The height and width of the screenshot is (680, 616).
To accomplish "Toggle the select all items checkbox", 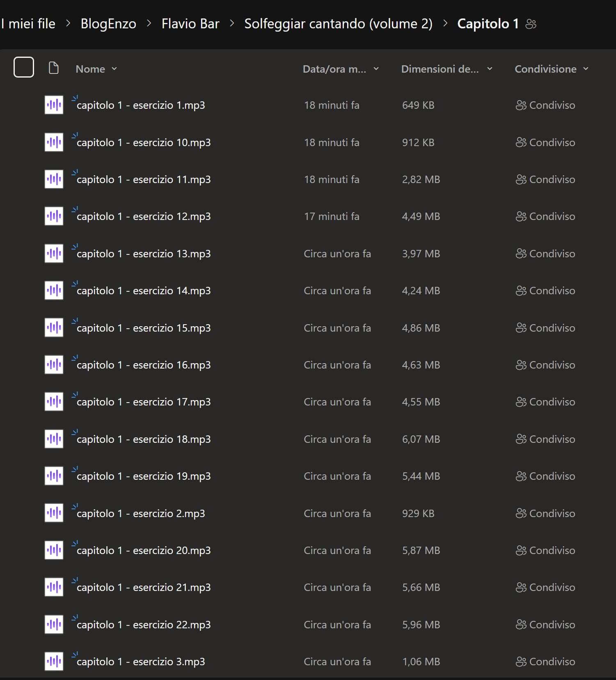I will tap(24, 67).
